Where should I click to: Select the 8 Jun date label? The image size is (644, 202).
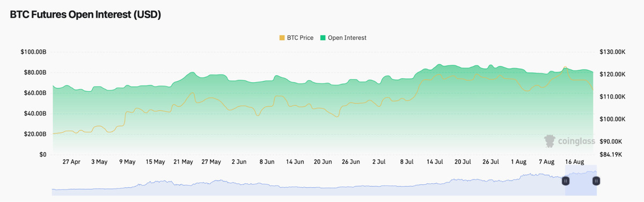[267, 162]
